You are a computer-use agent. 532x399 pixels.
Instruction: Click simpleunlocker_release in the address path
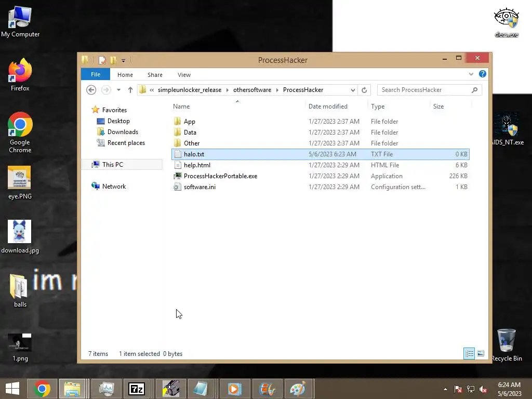[189, 90]
